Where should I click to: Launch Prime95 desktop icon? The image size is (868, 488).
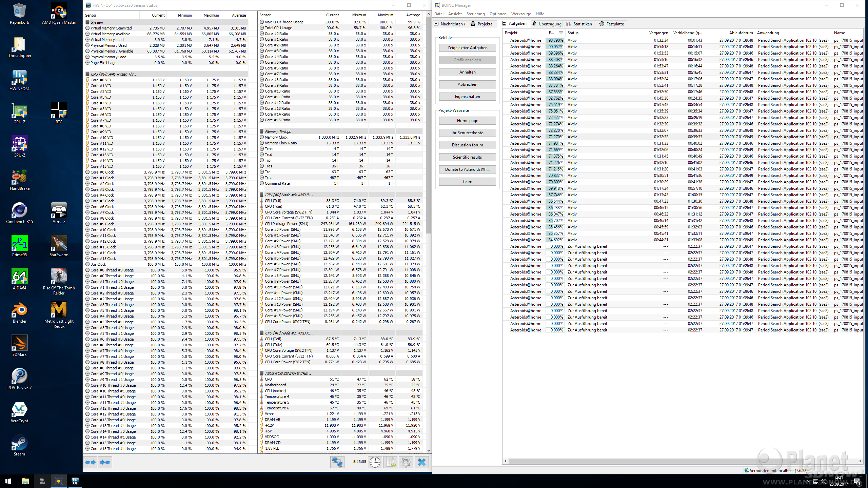point(19,247)
